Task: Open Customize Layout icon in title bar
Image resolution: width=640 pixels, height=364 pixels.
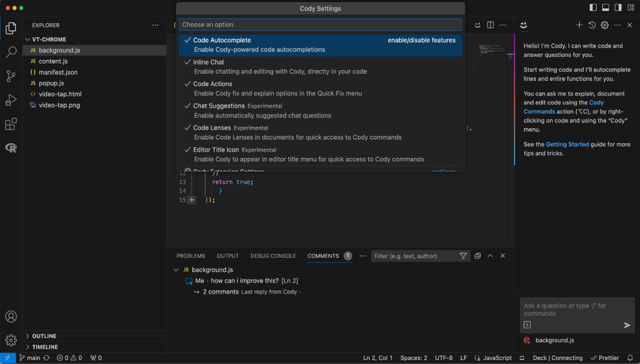Action: [x=630, y=7]
